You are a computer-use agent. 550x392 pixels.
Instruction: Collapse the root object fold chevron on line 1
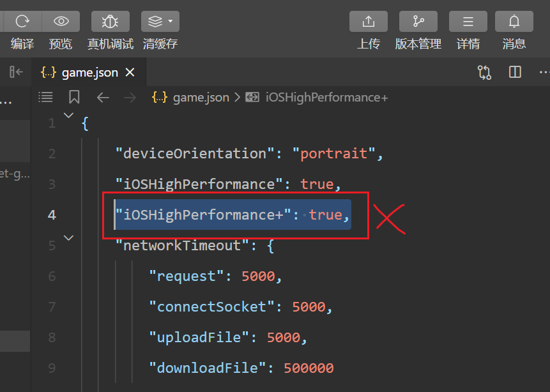click(x=69, y=115)
